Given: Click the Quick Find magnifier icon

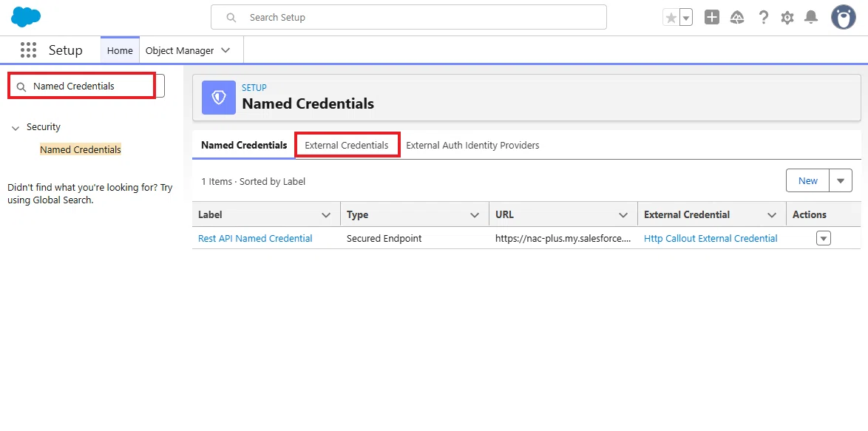Looking at the screenshot, I should point(21,86).
